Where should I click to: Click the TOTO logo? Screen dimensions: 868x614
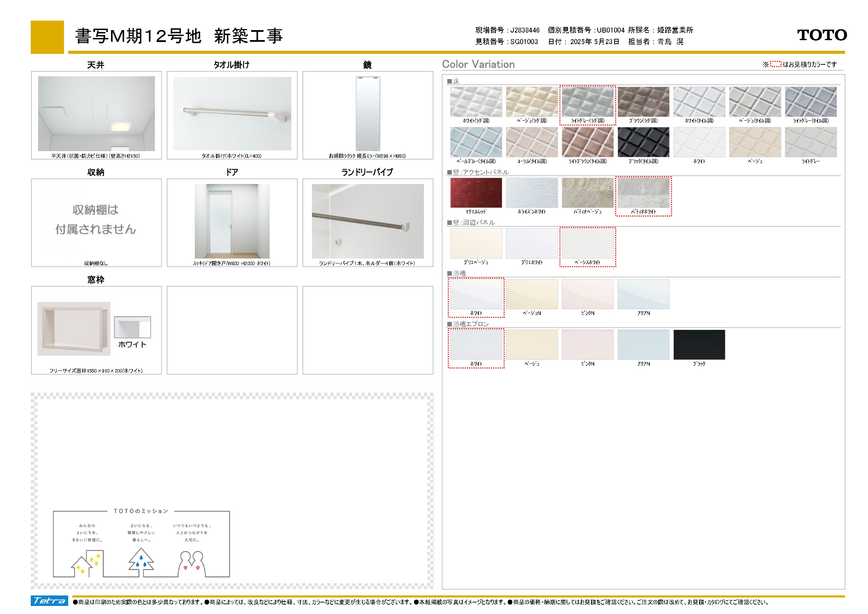pyautogui.click(x=821, y=35)
